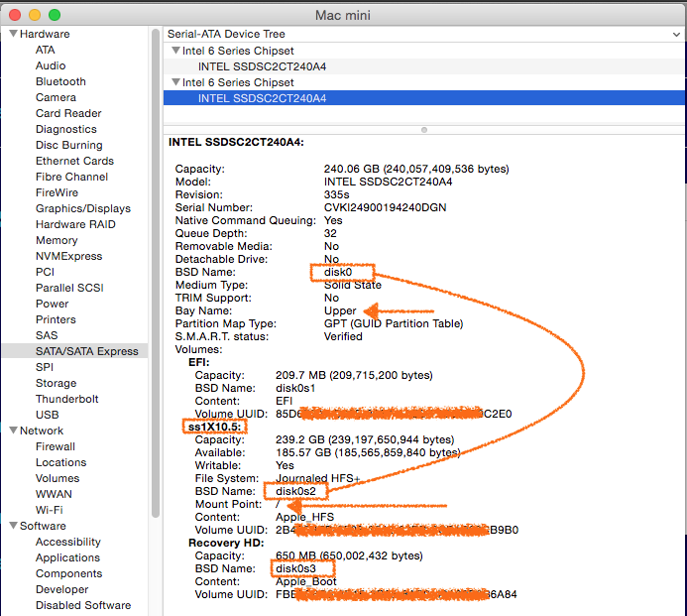Show the Storage information
The height and width of the screenshot is (616, 687).
click(x=56, y=383)
